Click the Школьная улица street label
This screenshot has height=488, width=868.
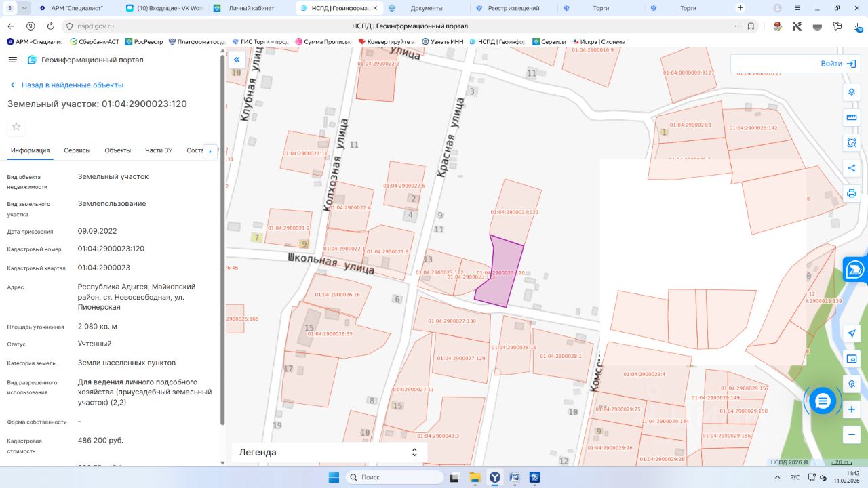pos(331,264)
